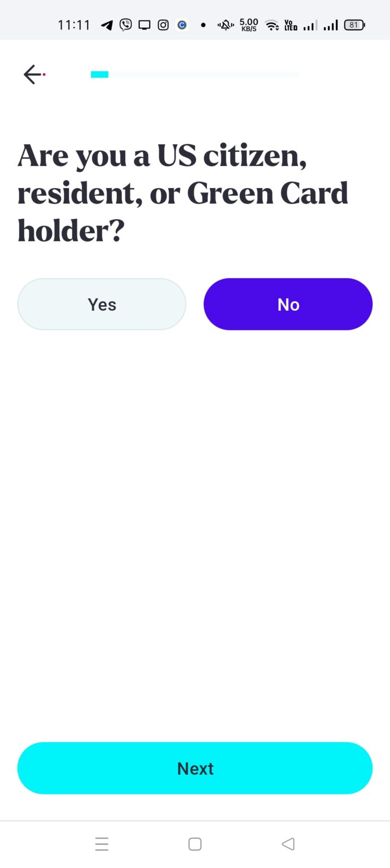
Task: Tap the blue circular C notification icon
Action: click(x=182, y=25)
